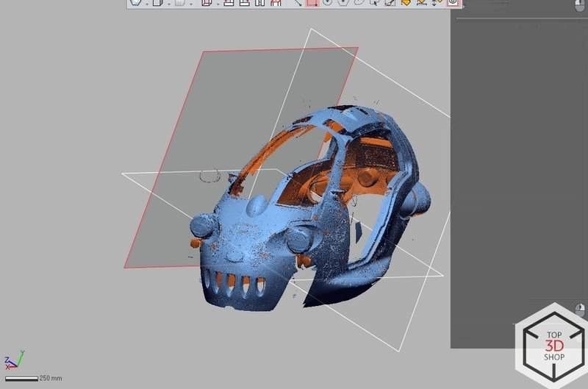Select the line selection tool
Screen dimensions: 588x389
point(298,2)
